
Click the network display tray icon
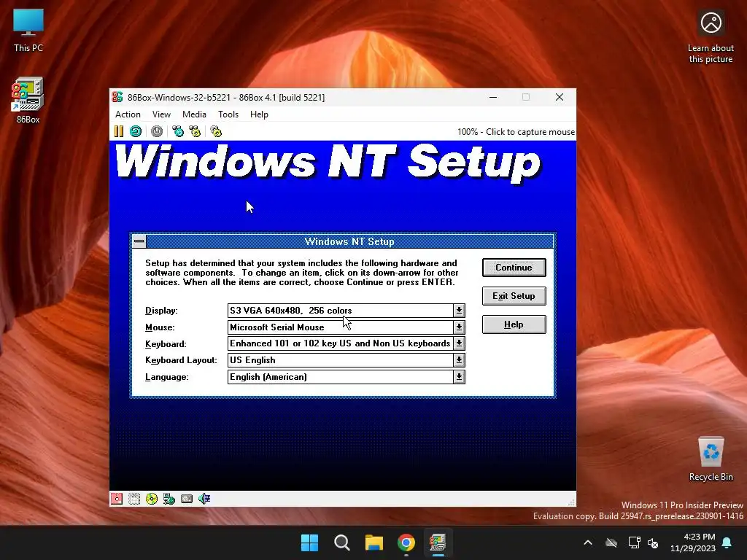tap(634, 542)
